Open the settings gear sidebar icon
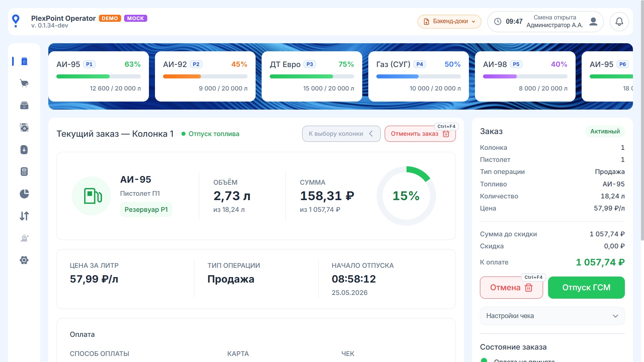644x362 pixels. point(24,260)
